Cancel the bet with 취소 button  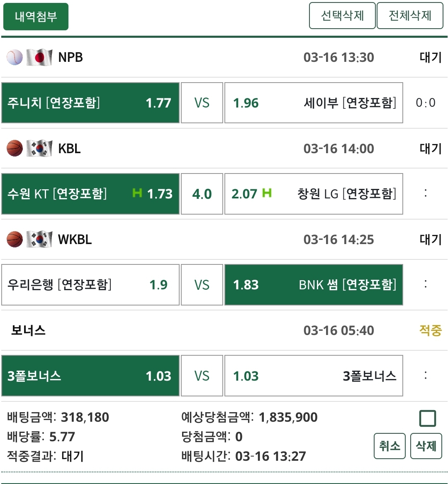pyautogui.click(x=390, y=446)
